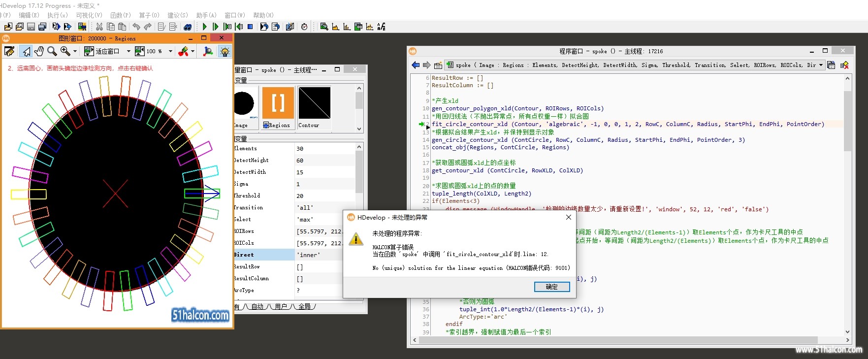Click the Redo arrow icon

pyautogui.click(x=148, y=27)
